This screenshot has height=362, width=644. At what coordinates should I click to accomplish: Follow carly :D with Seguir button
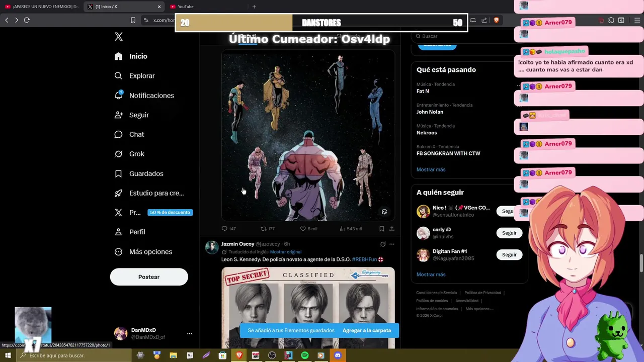[509, 233]
